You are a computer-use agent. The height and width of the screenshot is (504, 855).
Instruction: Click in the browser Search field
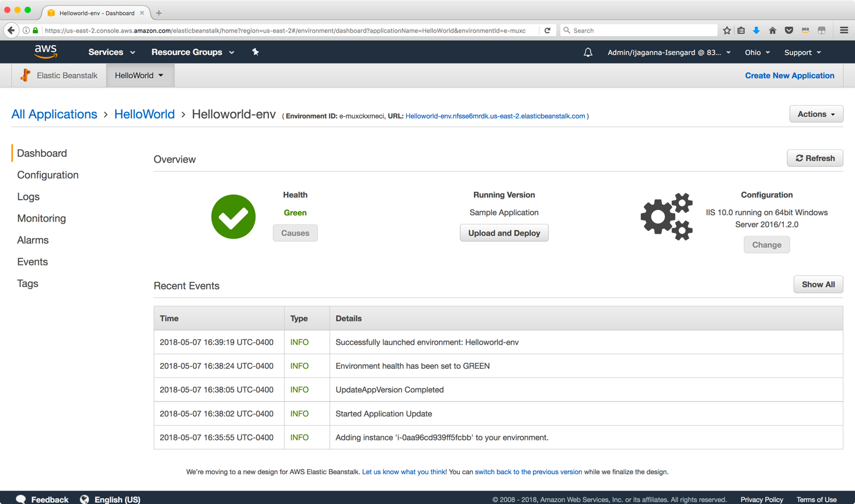[639, 30]
